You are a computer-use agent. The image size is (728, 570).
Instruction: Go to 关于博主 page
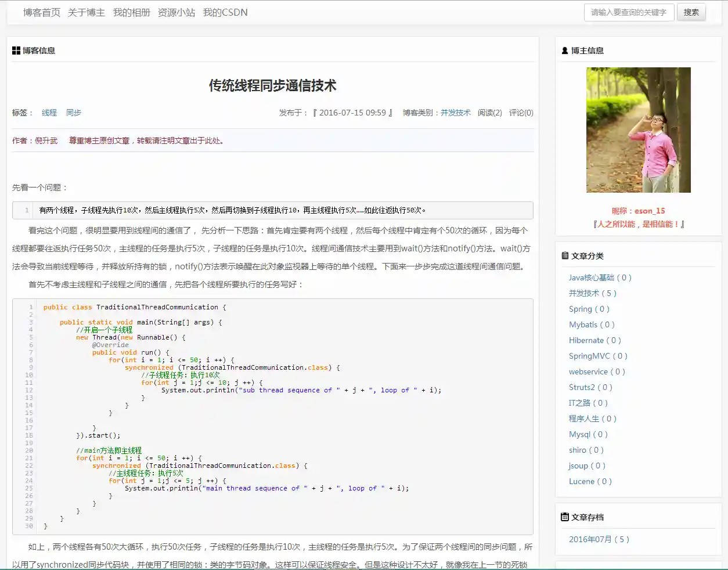coord(87,12)
